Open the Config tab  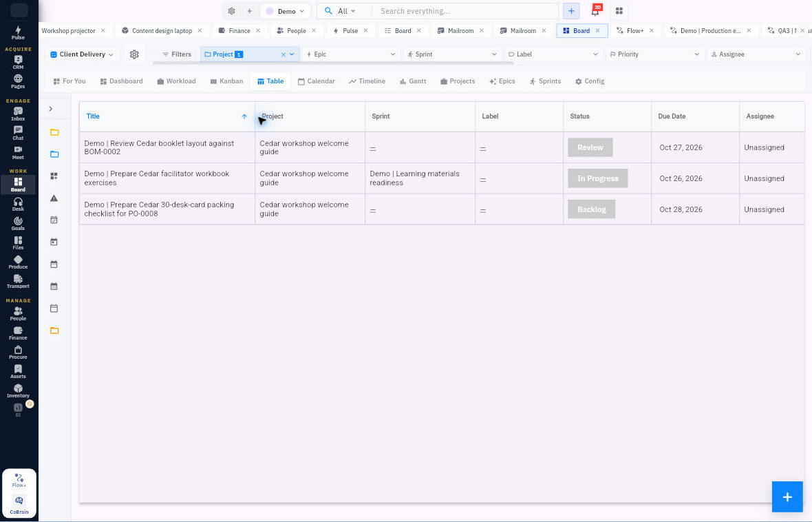[x=590, y=81]
